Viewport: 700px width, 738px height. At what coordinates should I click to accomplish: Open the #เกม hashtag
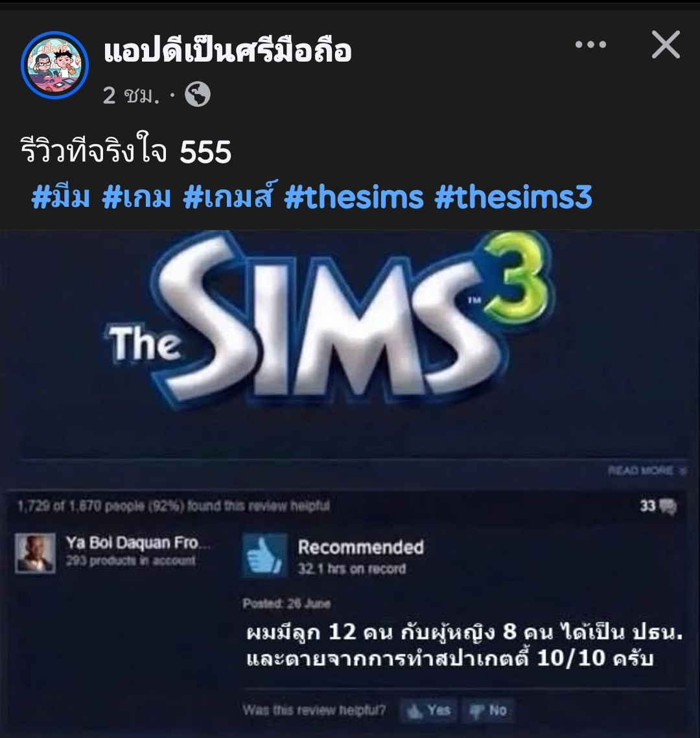(x=136, y=196)
